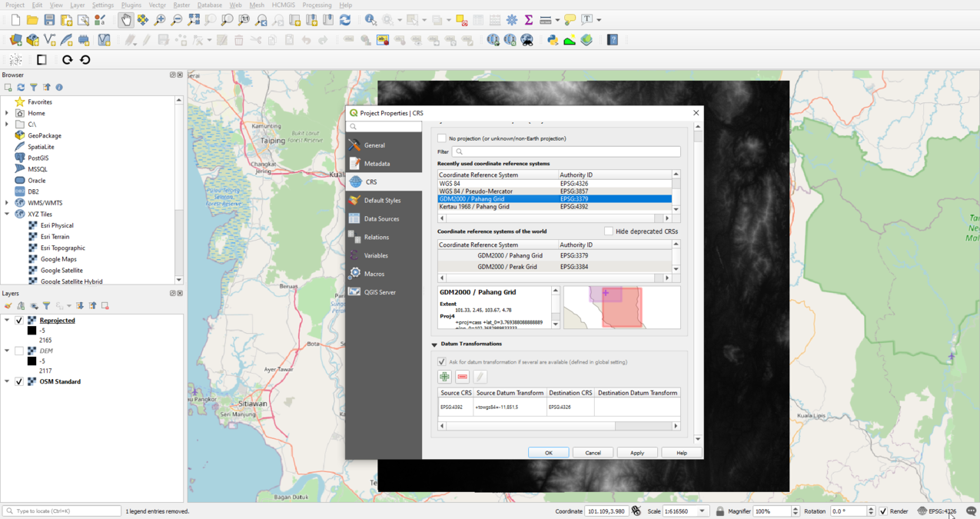This screenshot has width=980, height=519.
Task: Toggle No projection (or unknown/non-Earth projection)
Action: [x=442, y=137]
